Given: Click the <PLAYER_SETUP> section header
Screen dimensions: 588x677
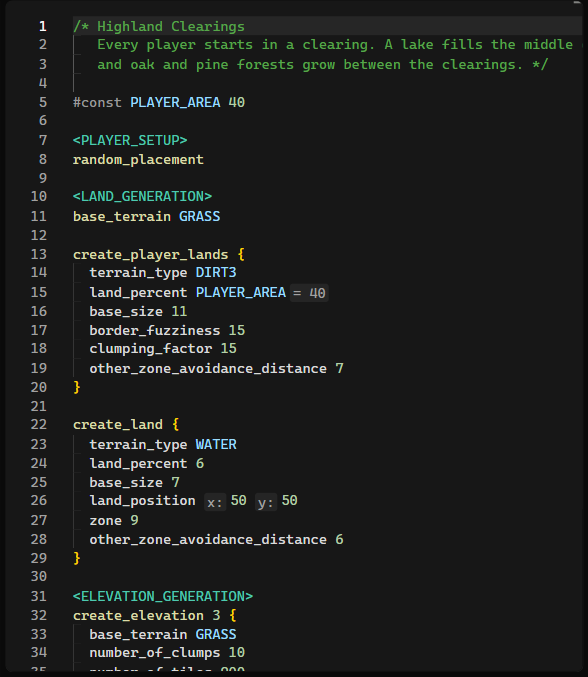Looking at the screenshot, I should pyautogui.click(x=130, y=140).
